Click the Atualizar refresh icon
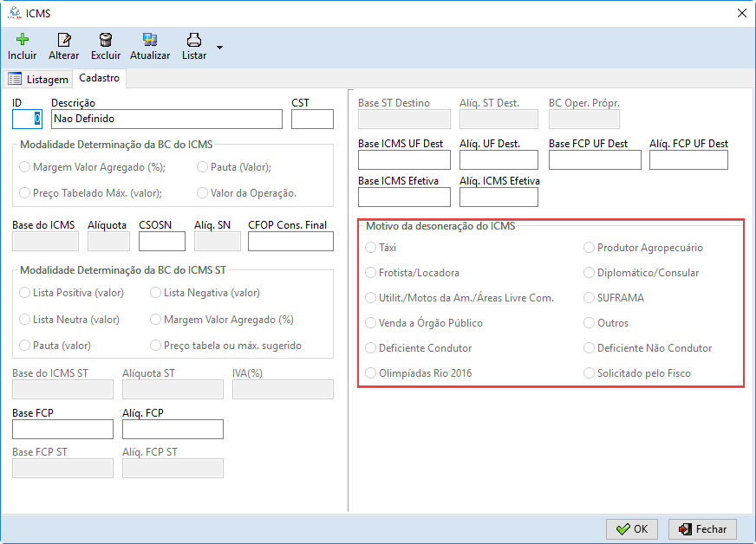756x544 pixels. tap(150, 40)
